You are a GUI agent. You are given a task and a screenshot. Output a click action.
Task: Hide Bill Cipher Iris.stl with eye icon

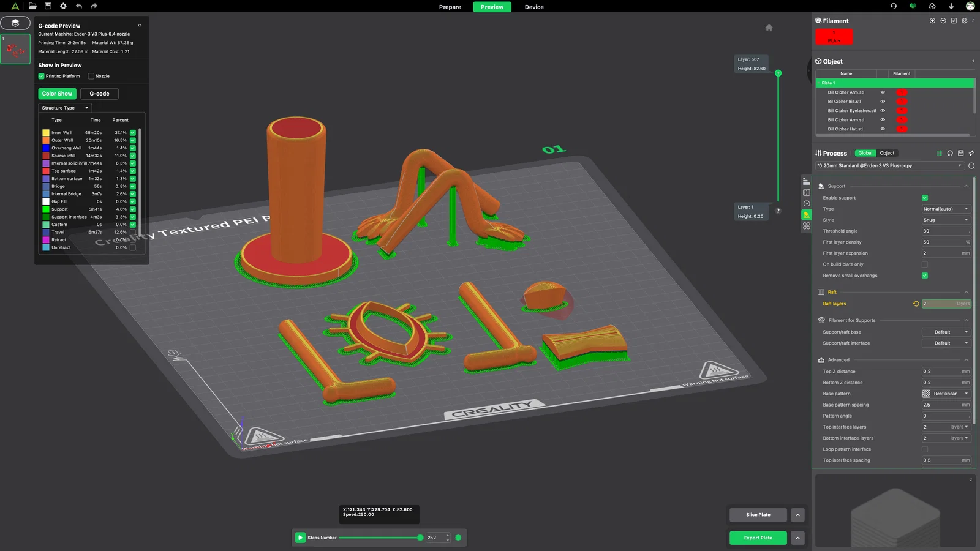click(x=883, y=102)
